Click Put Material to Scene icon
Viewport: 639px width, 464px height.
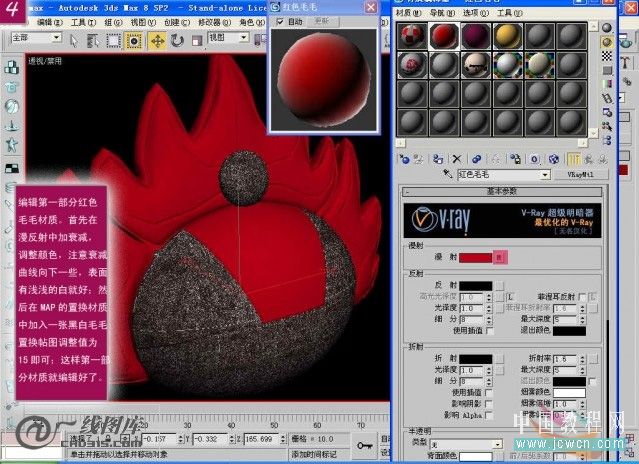point(419,159)
